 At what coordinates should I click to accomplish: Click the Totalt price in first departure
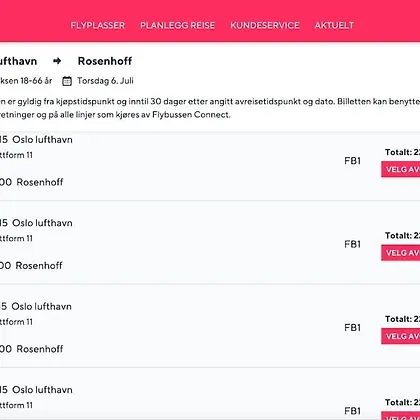[x=402, y=152]
